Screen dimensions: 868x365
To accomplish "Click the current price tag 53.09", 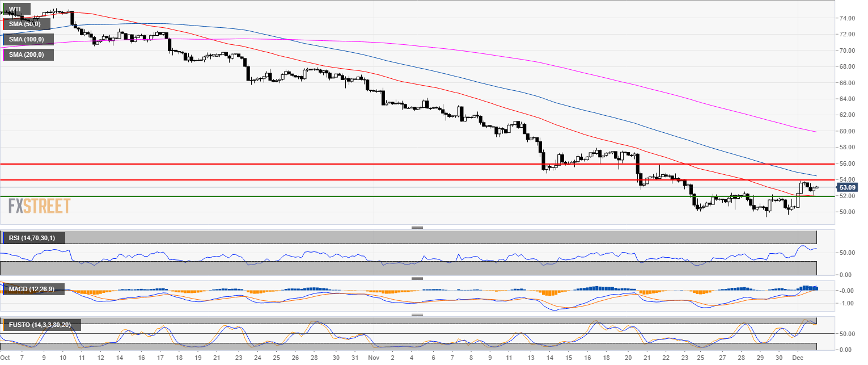I will [847, 187].
